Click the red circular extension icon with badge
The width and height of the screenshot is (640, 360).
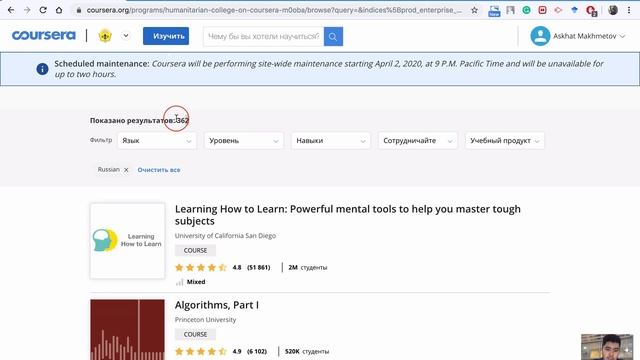click(x=591, y=11)
